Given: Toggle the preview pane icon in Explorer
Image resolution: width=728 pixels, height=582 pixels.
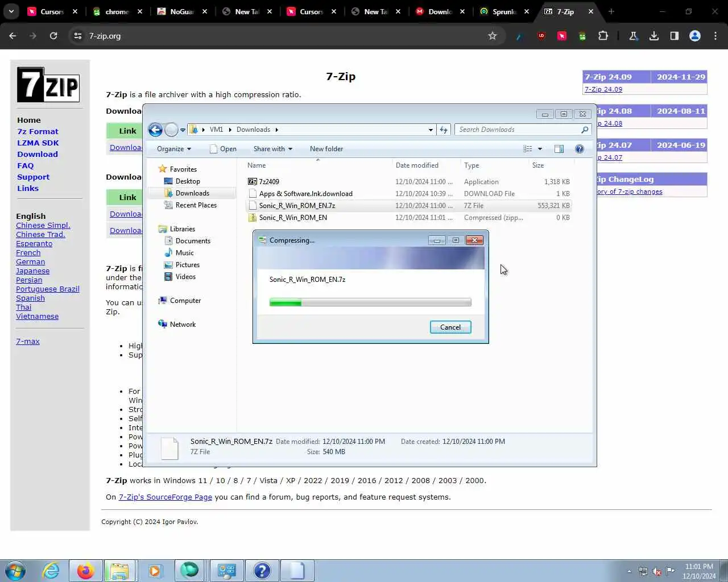Looking at the screenshot, I should [x=559, y=149].
